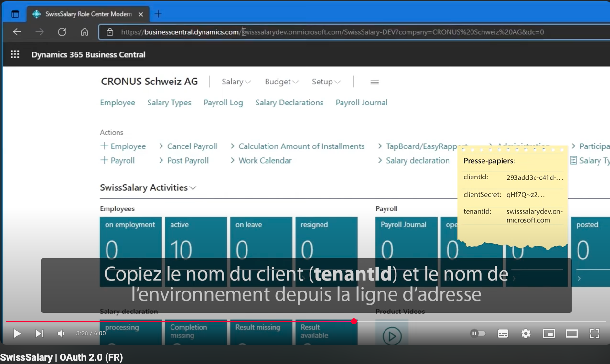Open a new browser tab
The image size is (610, 364).
click(x=158, y=14)
